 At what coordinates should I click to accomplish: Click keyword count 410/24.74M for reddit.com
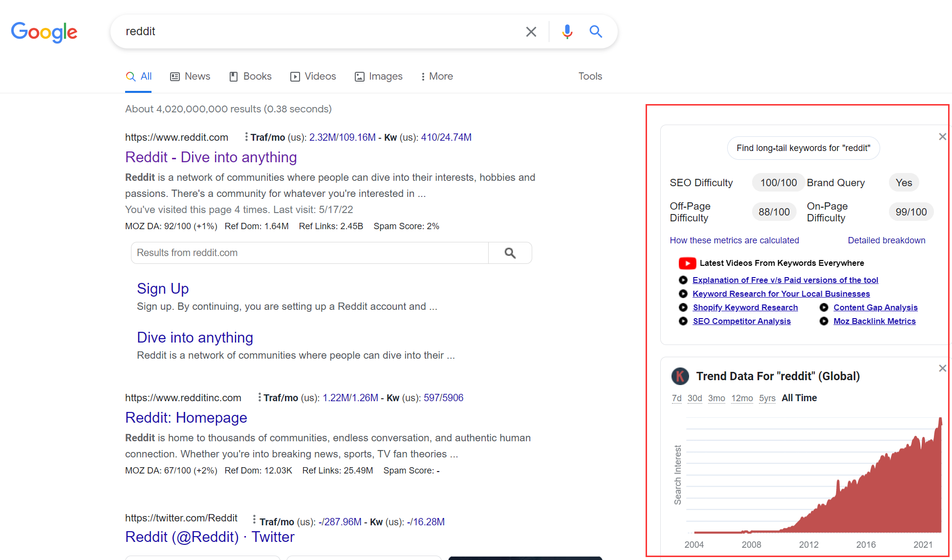click(446, 137)
